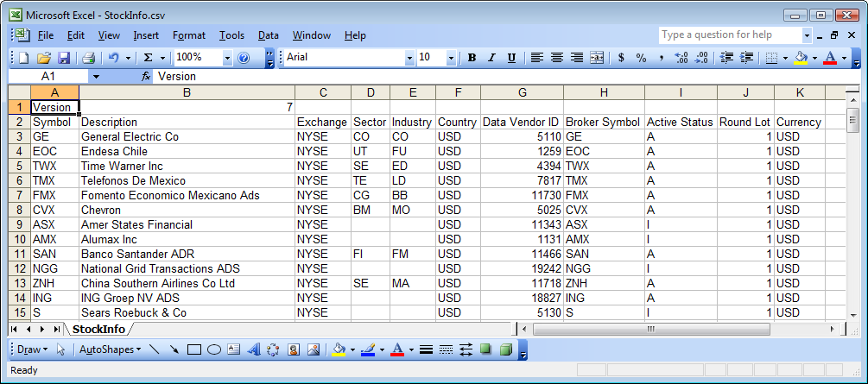Screen dimensions: 868x384
Task: Insert a diagram or organization chart
Action: click(273, 349)
